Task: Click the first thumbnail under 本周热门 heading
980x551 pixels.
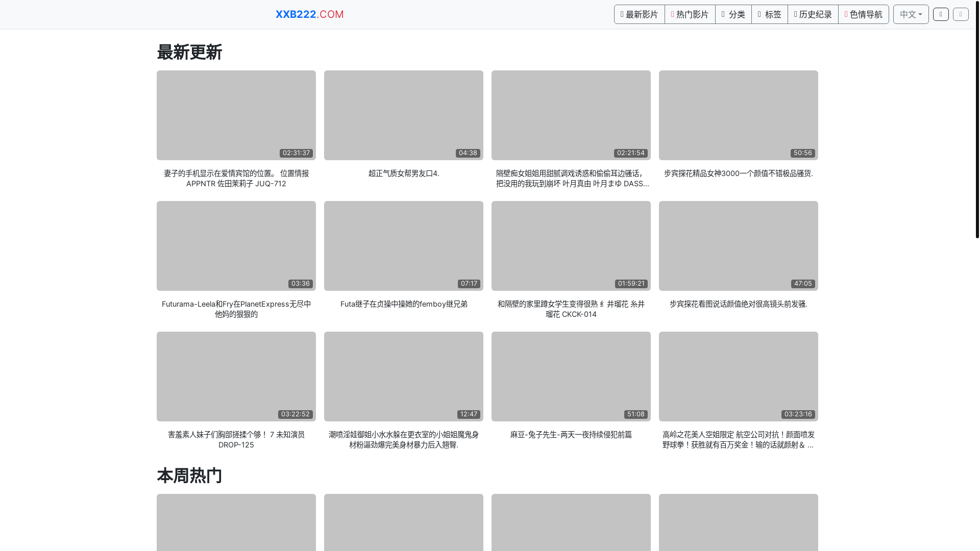Action: coord(236,522)
